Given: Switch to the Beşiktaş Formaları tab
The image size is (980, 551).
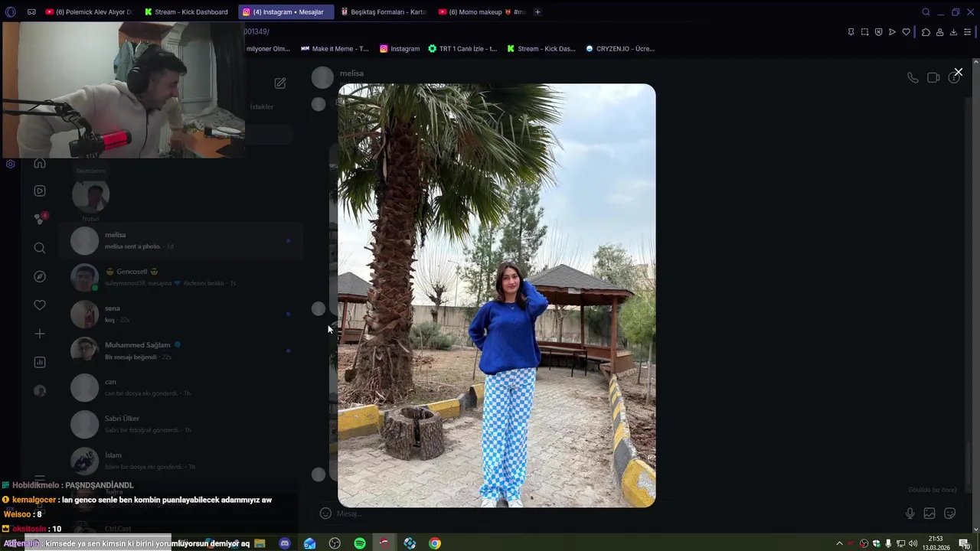Looking at the screenshot, I should [x=384, y=12].
